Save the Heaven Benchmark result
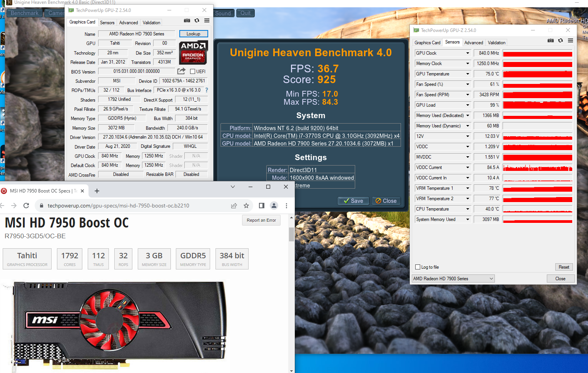This screenshot has width=588, height=373. (353, 201)
